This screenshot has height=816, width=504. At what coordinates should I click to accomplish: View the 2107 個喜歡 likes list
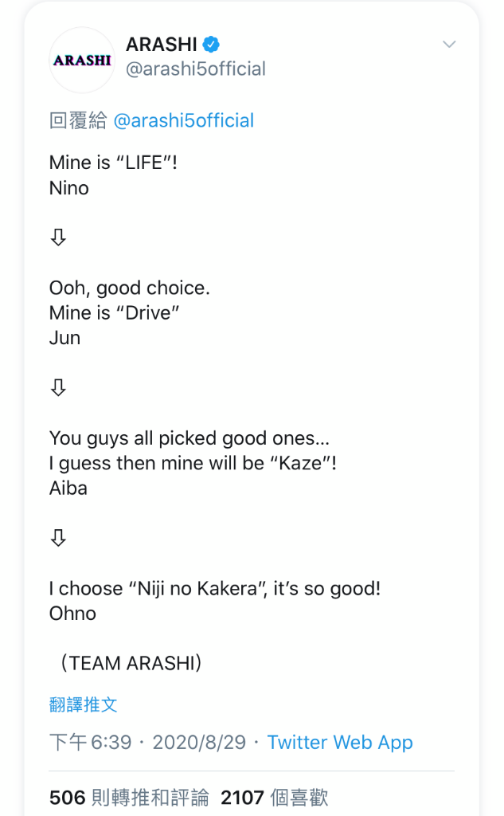(275, 797)
